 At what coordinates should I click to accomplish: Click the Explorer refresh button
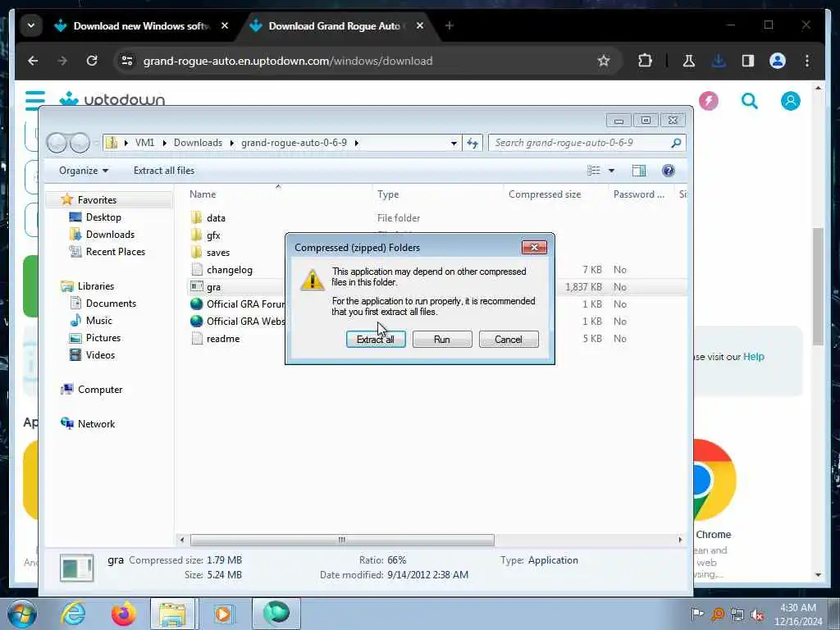[472, 143]
